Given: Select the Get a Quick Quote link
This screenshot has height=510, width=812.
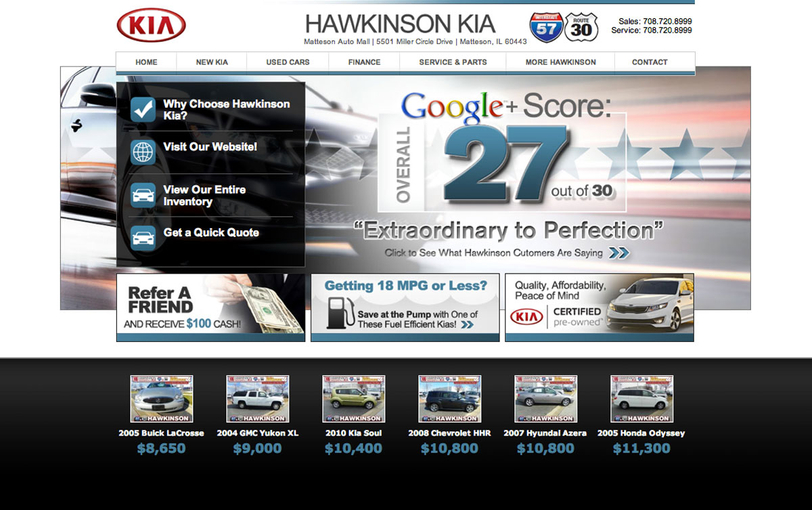Looking at the screenshot, I should click(211, 232).
